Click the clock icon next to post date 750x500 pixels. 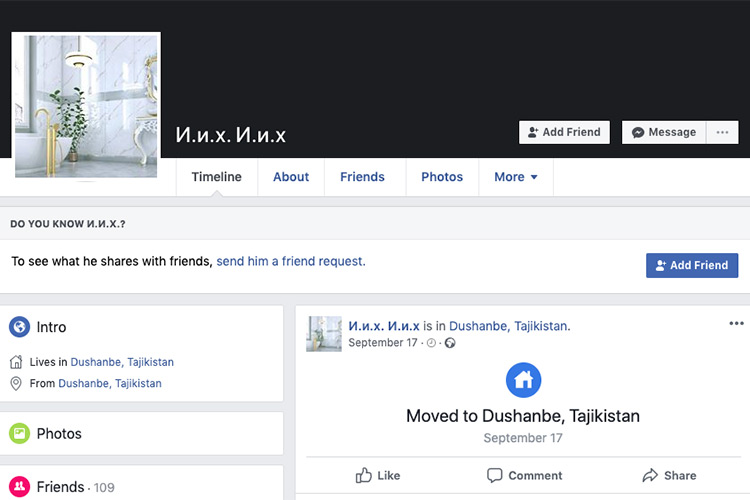pyautogui.click(x=431, y=343)
